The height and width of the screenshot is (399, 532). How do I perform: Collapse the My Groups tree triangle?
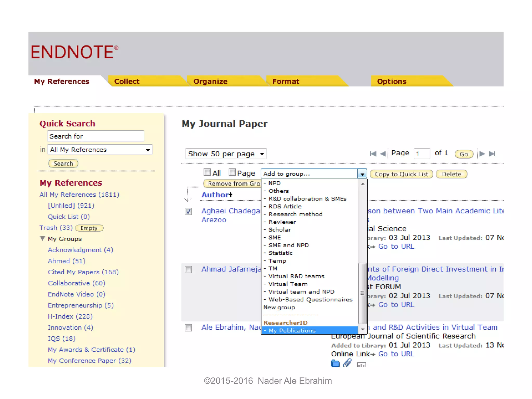tap(43, 238)
